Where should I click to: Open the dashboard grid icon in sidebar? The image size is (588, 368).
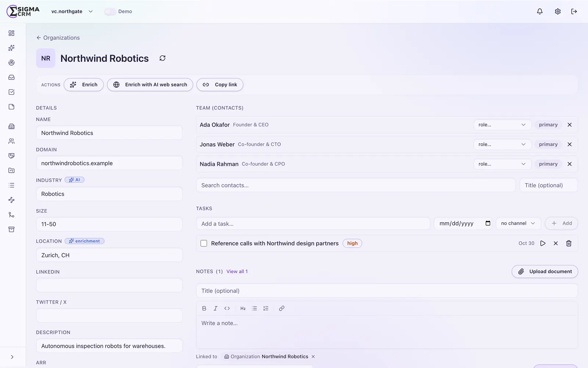click(11, 33)
